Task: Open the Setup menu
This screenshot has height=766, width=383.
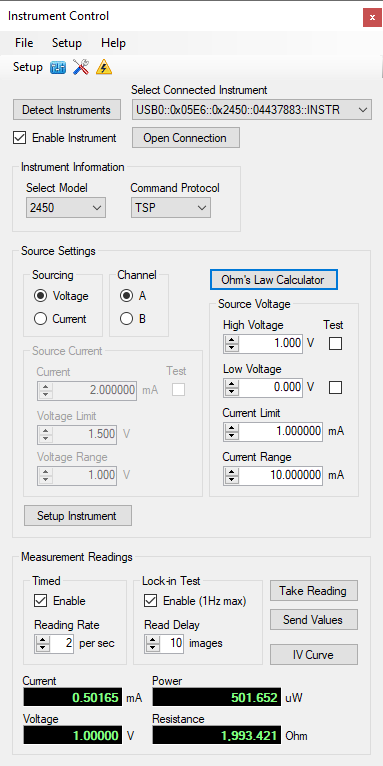Action: 67,43
